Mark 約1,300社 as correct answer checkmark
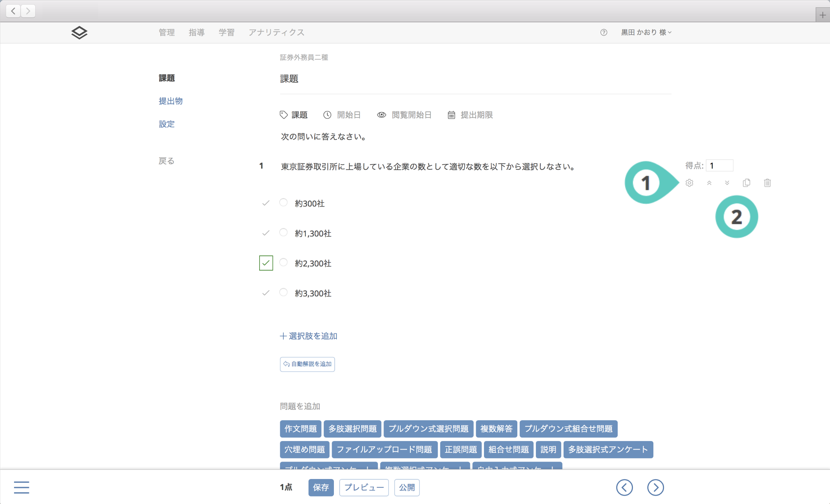Viewport: 830px width, 504px height. (x=266, y=233)
